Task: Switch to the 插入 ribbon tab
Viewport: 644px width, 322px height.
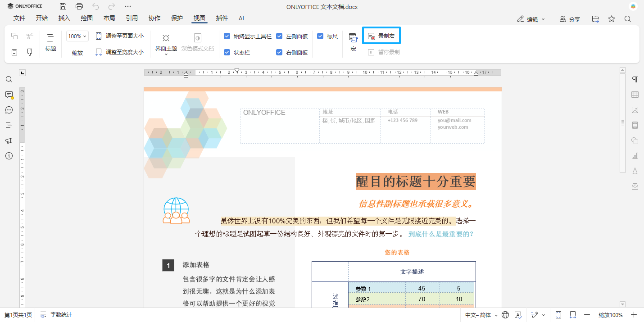Action: pos(64,18)
